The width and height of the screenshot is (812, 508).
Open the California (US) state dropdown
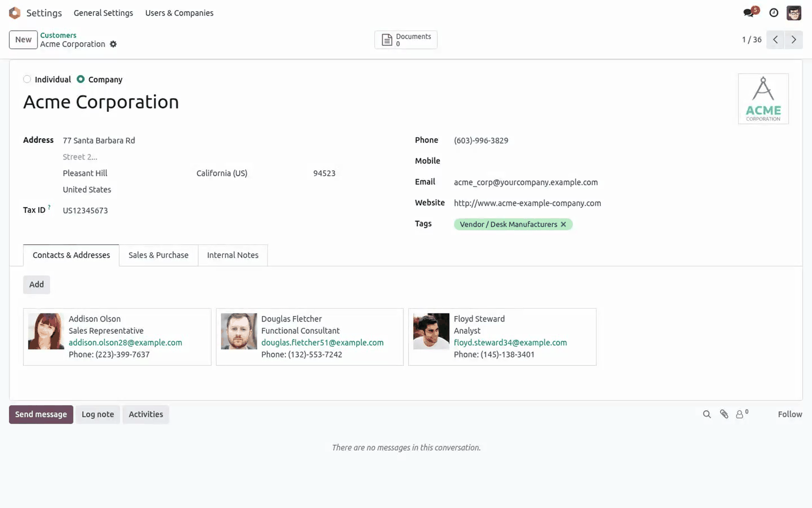pos(251,173)
